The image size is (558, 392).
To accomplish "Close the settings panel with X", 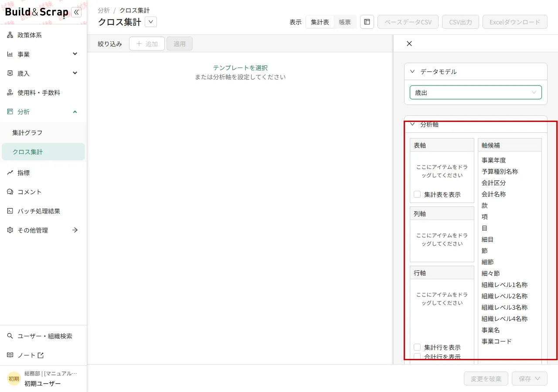I will 409,44.
